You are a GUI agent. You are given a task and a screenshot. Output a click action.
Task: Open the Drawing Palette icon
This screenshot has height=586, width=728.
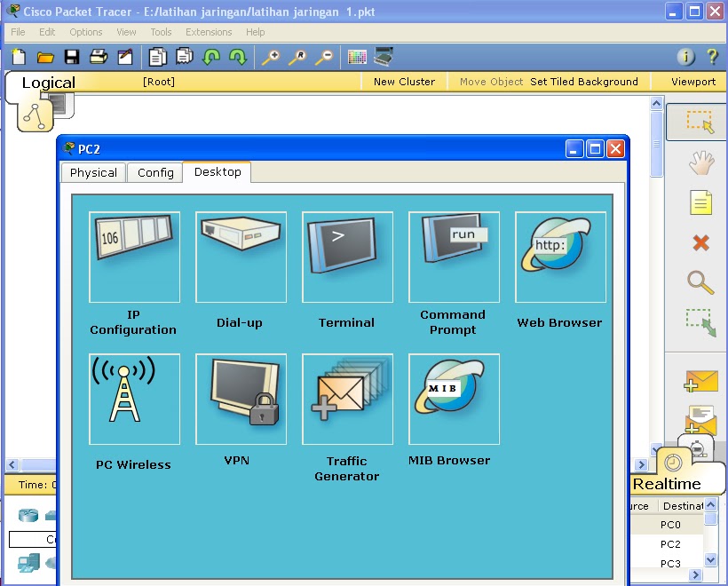point(357,57)
